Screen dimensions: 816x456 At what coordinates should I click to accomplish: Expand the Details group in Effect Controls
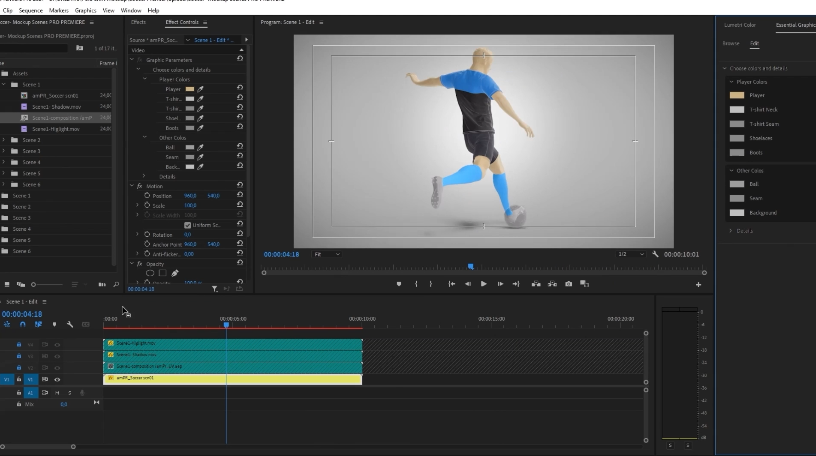click(x=144, y=176)
